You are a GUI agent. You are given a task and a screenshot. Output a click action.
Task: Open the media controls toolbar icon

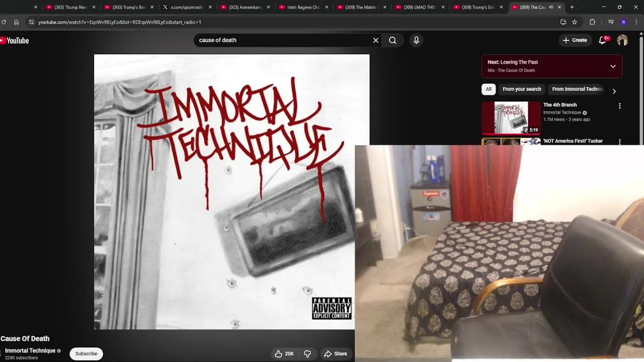pyautogui.click(x=611, y=22)
